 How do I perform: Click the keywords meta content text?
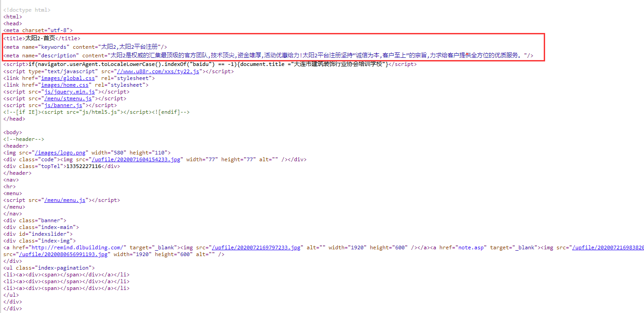[130, 47]
